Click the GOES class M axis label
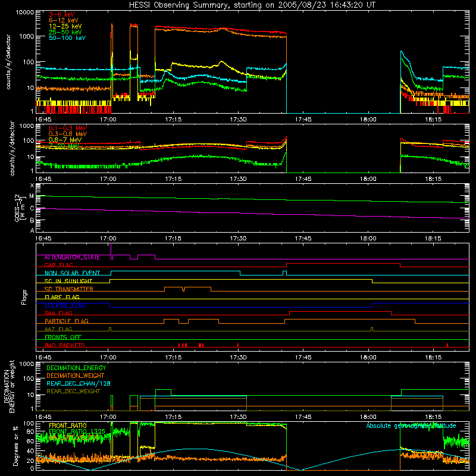Screen dimensions: 476x476 [x=32, y=196]
